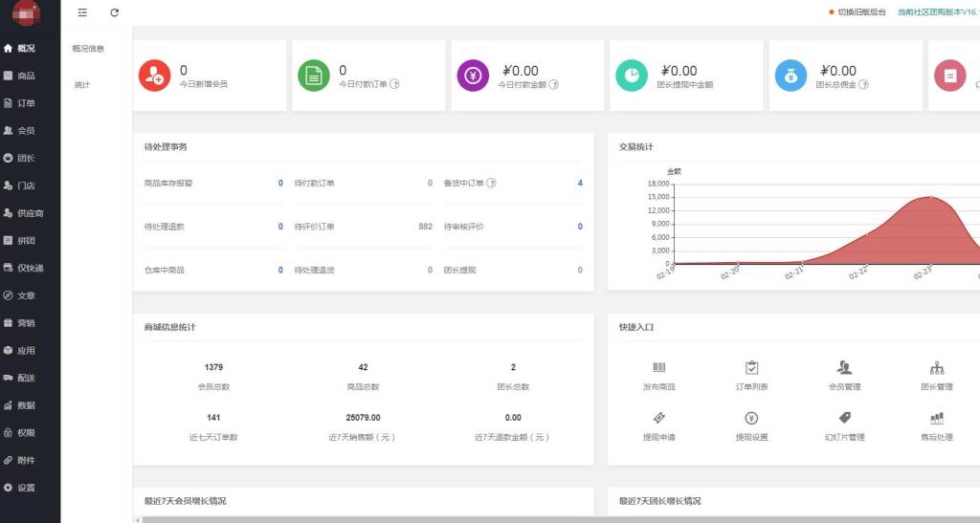The width and height of the screenshot is (980, 523).
Task: Click the 02-23 peak point on 交易统计 chart
Action: tap(931, 197)
